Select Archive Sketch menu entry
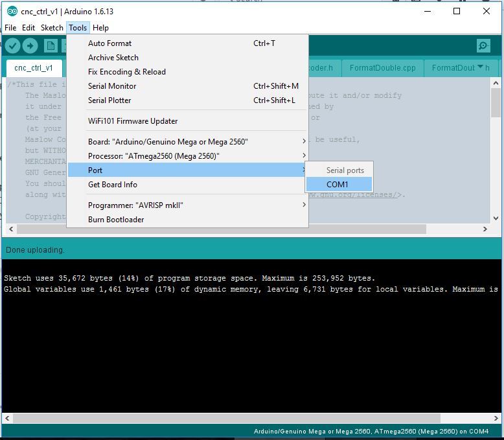This screenshot has height=440, width=504. [x=188, y=58]
